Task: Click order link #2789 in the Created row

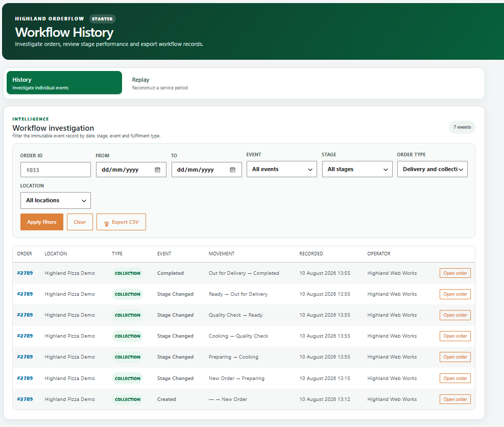Action: coord(25,399)
